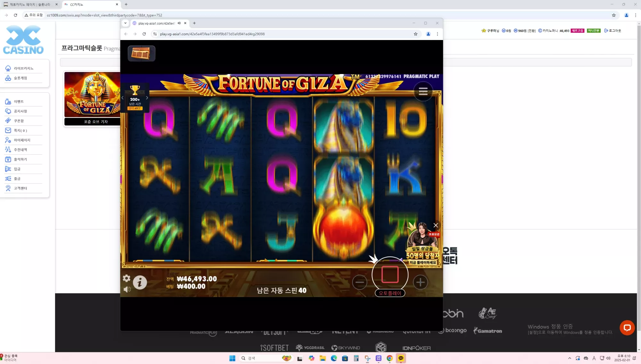This screenshot has height=364, width=641.
Task: Reload the CC casino page
Action: click(x=15, y=15)
